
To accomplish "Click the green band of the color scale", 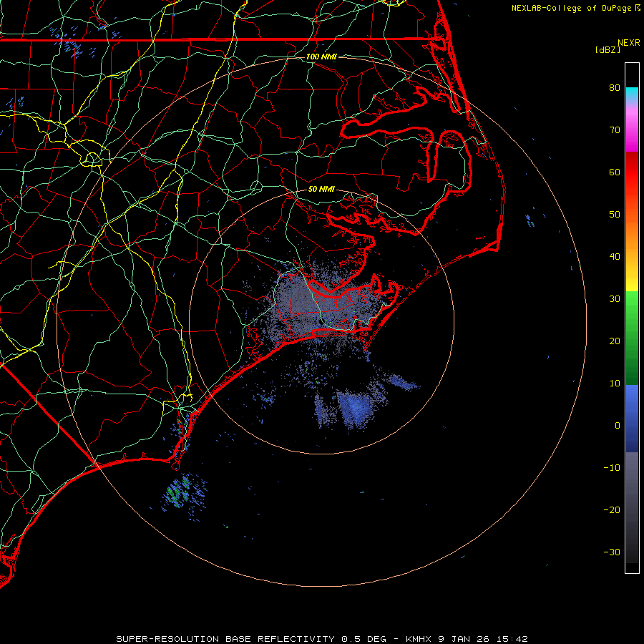I will (x=632, y=338).
